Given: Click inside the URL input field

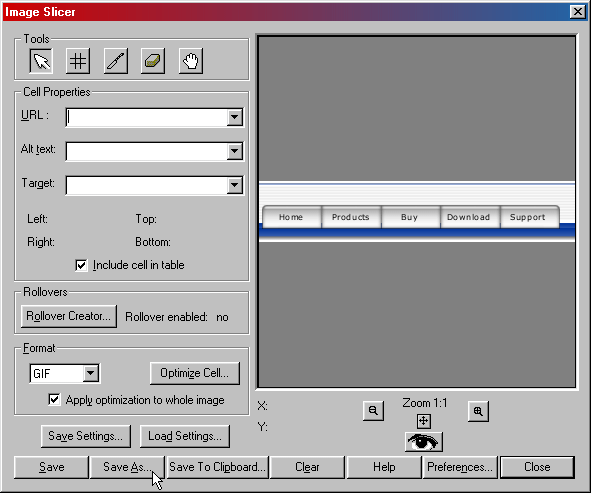Looking at the screenshot, I should click(147, 117).
